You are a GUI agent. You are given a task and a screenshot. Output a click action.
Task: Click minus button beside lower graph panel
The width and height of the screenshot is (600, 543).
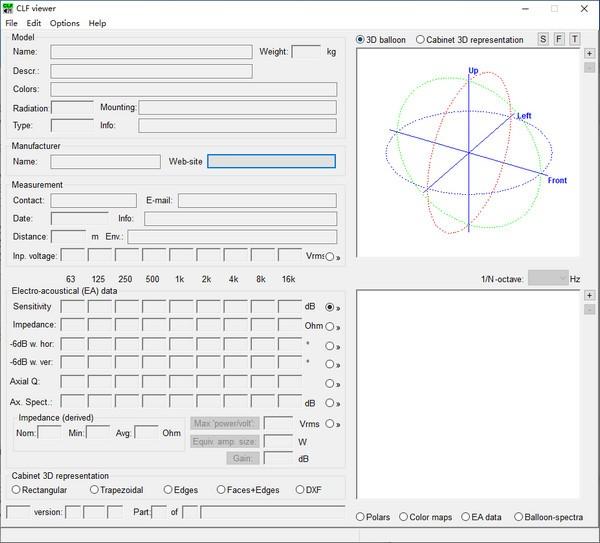[x=590, y=310]
